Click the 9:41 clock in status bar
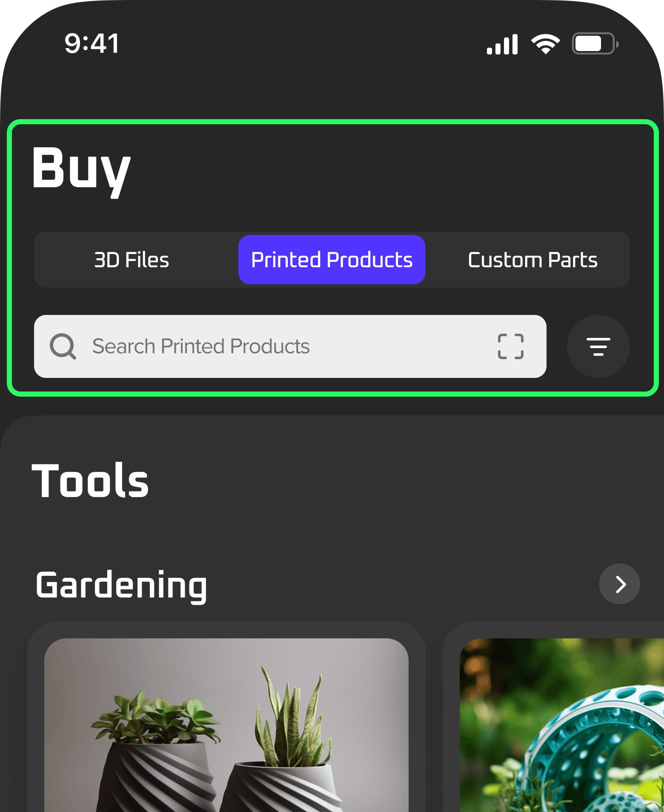The image size is (664, 812). click(92, 43)
